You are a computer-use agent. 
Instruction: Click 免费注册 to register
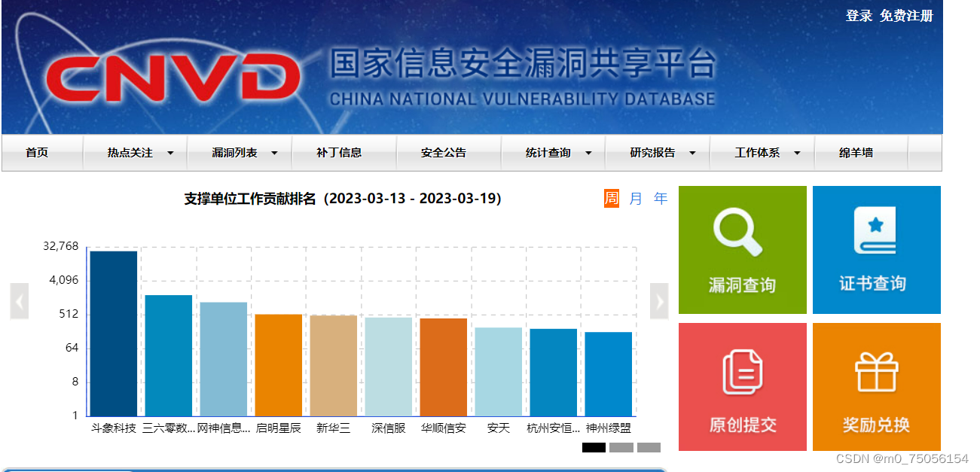[x=906, y=16]
